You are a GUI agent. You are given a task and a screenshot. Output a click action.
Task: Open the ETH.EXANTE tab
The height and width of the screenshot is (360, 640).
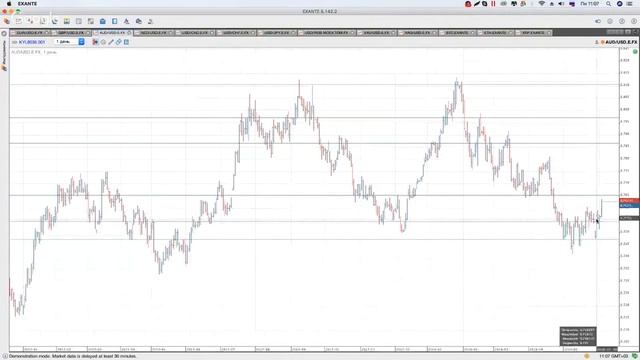pos(495,33)
